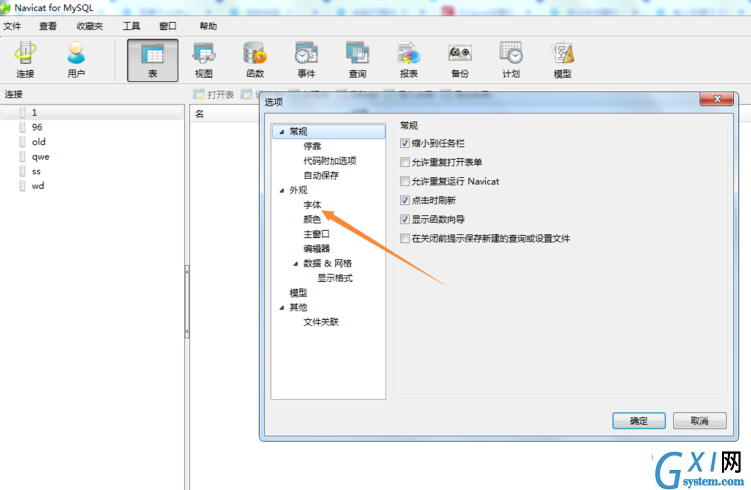Open the 函数 functions toolbar icon
751x490 pixels.
255,60
